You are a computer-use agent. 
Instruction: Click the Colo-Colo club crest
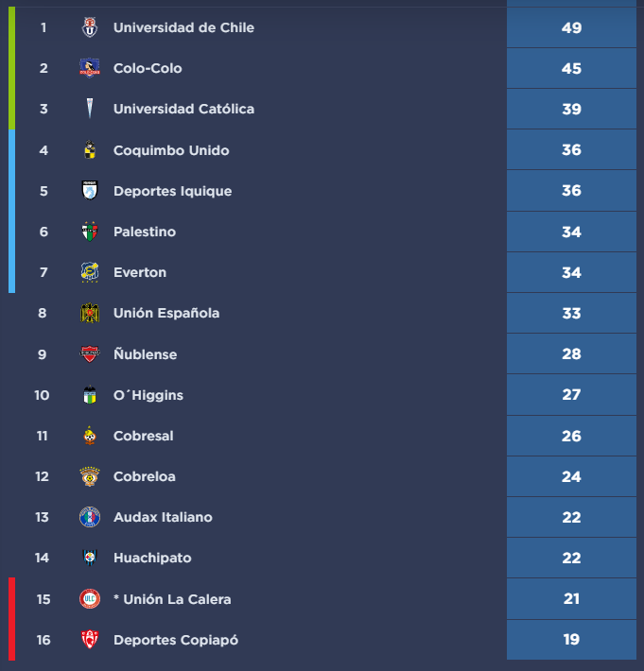point(90,68)
